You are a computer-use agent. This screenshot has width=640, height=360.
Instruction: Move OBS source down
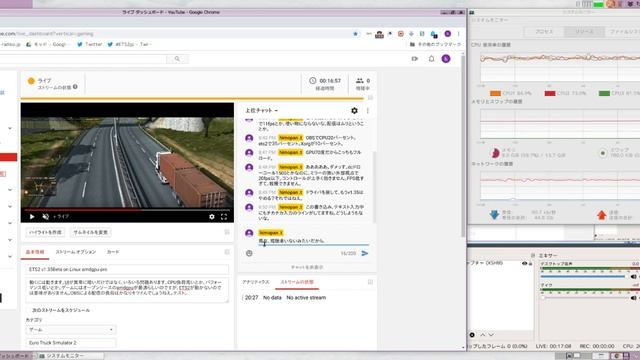491,335
